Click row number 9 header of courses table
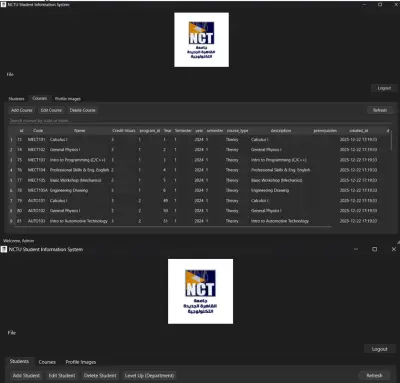 click(11, 221)
